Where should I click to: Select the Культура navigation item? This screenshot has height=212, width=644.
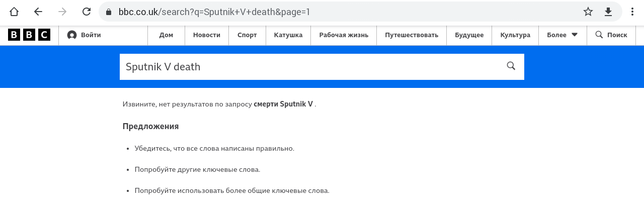coord(515,35)
